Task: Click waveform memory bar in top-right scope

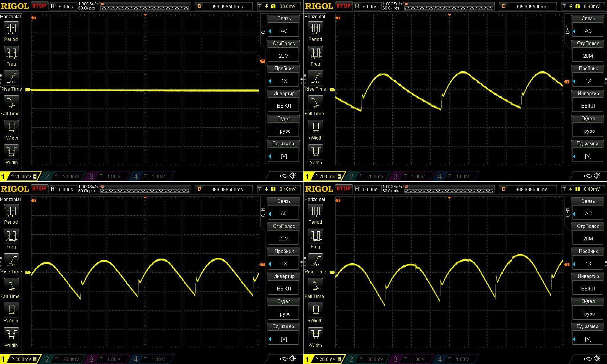Action: [x=449, y=7]
